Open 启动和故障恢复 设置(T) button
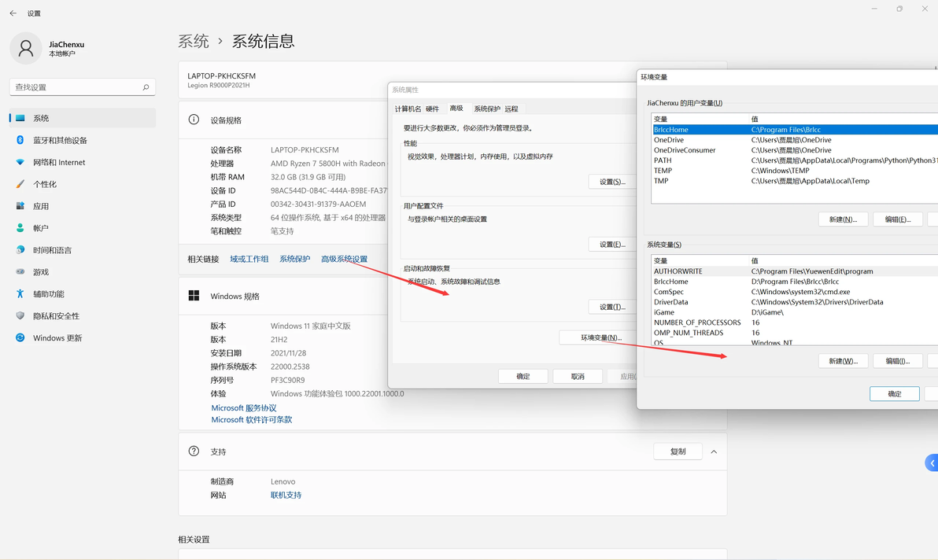The image size is (938, 560). click(612, 308)
